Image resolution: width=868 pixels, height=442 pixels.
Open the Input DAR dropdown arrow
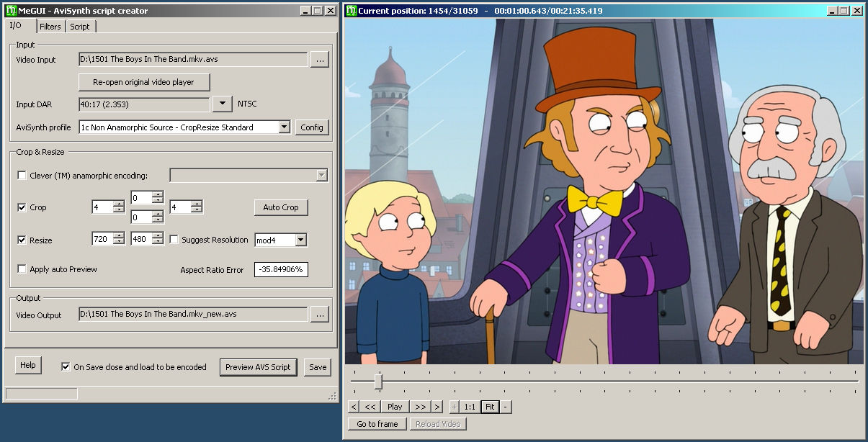point(223,104)
